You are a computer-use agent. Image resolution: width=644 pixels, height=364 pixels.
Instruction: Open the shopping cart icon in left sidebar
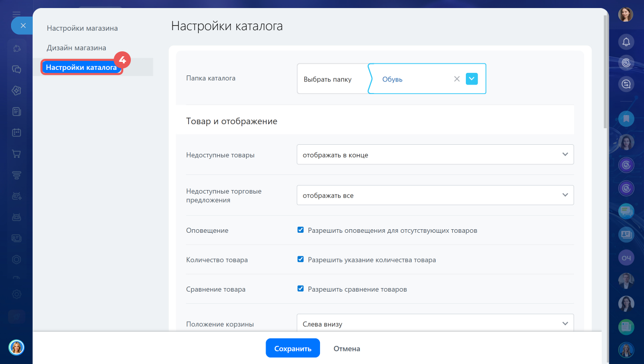tap(17, 154)
